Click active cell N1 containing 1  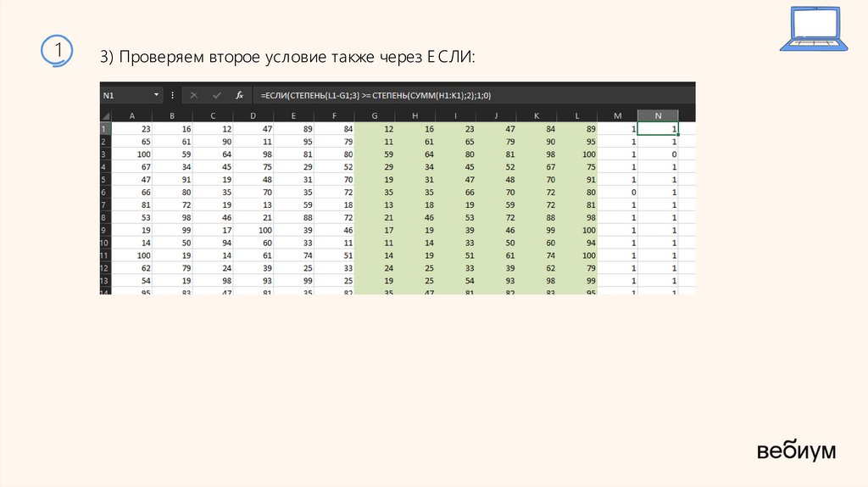point(658,129)
